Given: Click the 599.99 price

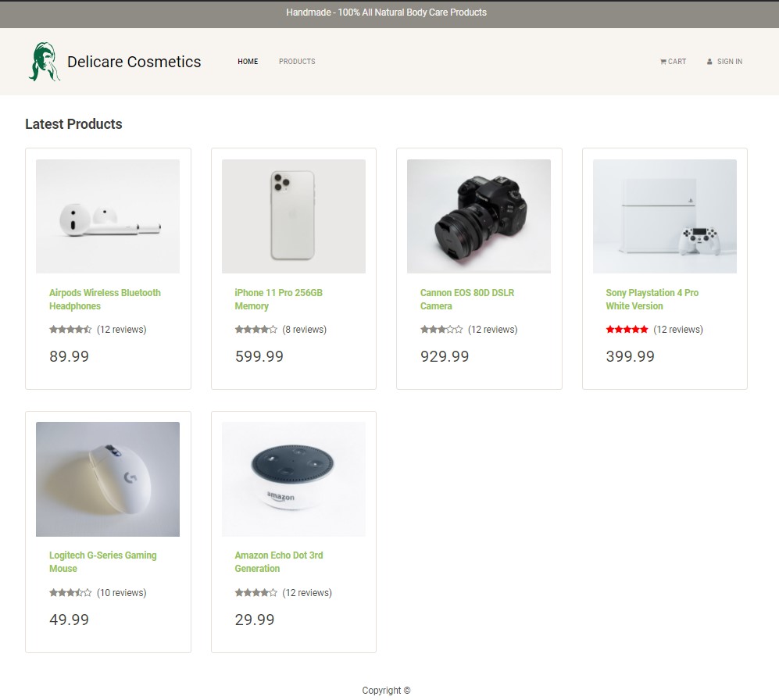Looking at the screenshot, I should click(x=259, y=356).
